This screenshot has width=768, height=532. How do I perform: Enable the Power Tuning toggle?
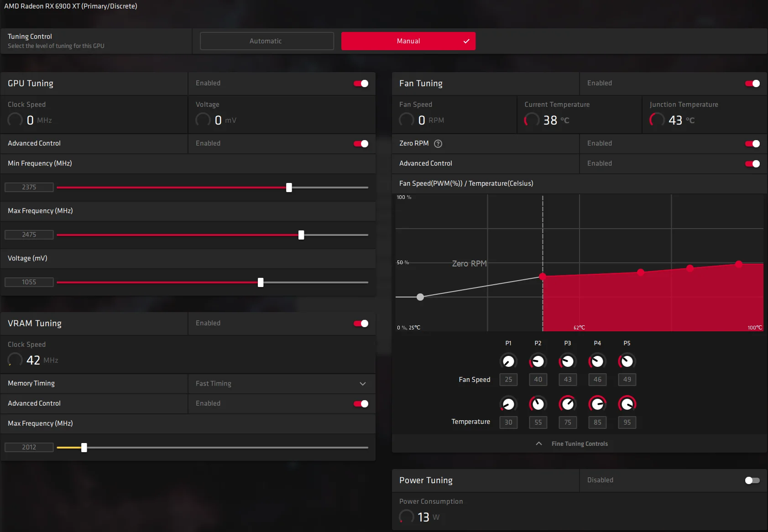(x=752, y=480)
